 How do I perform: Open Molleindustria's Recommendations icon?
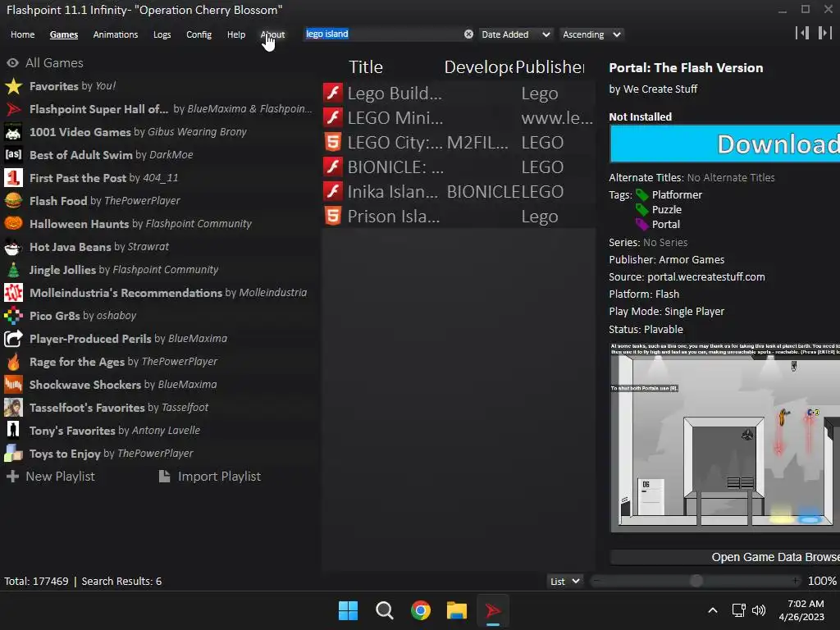(x=13, y=293)
